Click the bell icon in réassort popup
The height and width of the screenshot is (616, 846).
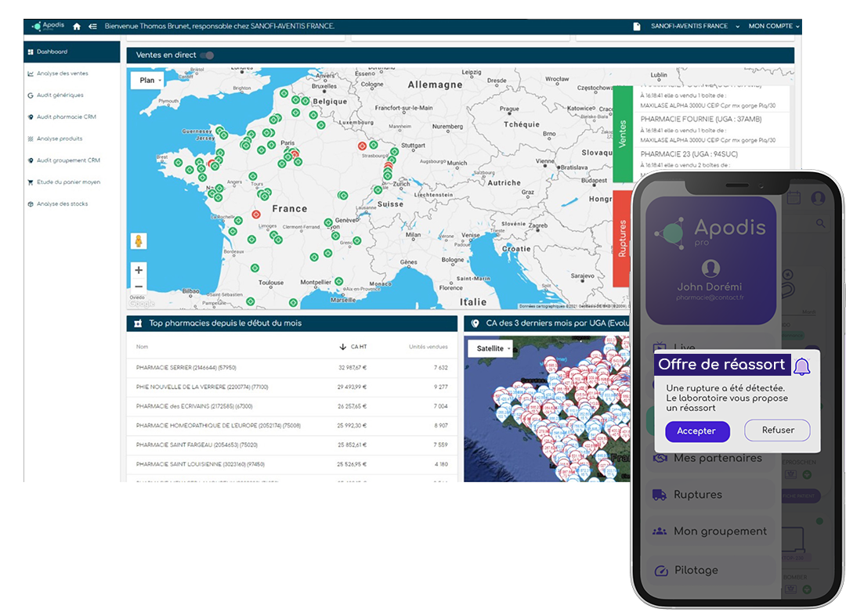tap(801, 366)
